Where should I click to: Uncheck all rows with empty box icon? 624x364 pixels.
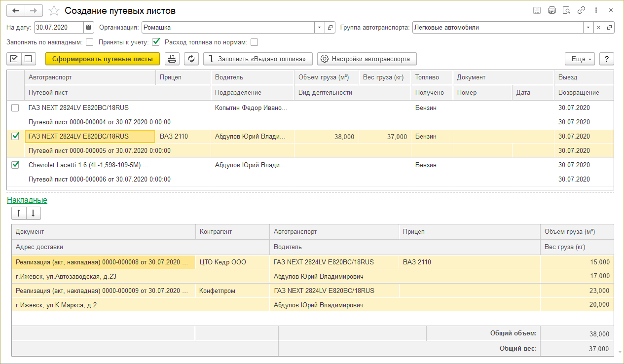[28, 59]
